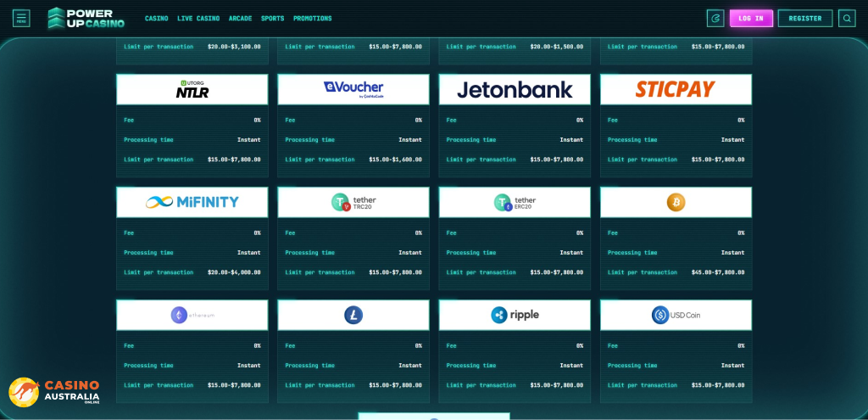Select the Ripple logo
The image size is (868, 420).
tap(515, 316)
